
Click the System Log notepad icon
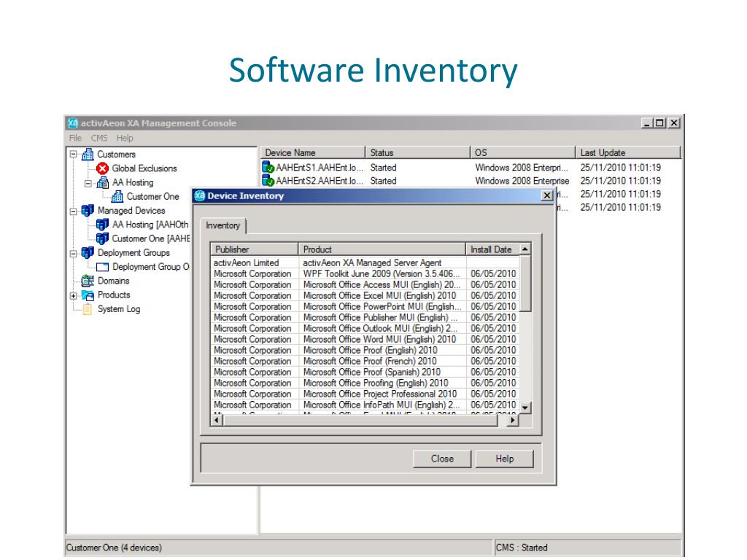(88, 309)
